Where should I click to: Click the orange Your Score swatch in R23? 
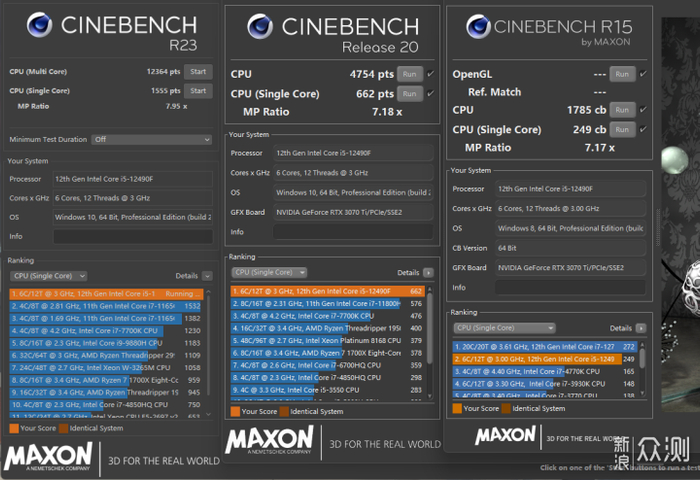(12, 429)
